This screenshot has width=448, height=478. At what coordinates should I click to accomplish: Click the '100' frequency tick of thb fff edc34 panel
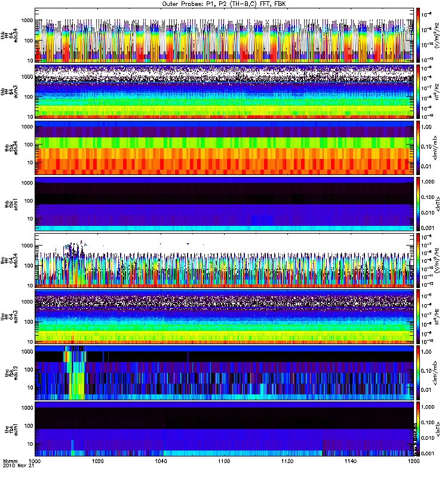(29, 41)
